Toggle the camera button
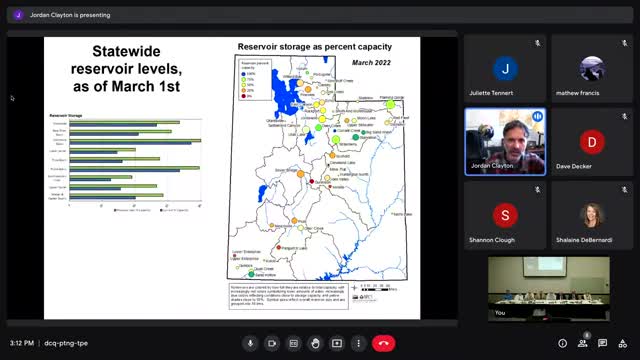This screenshot has width=640, height=360. pyautogui.click(x=272, y=343)
